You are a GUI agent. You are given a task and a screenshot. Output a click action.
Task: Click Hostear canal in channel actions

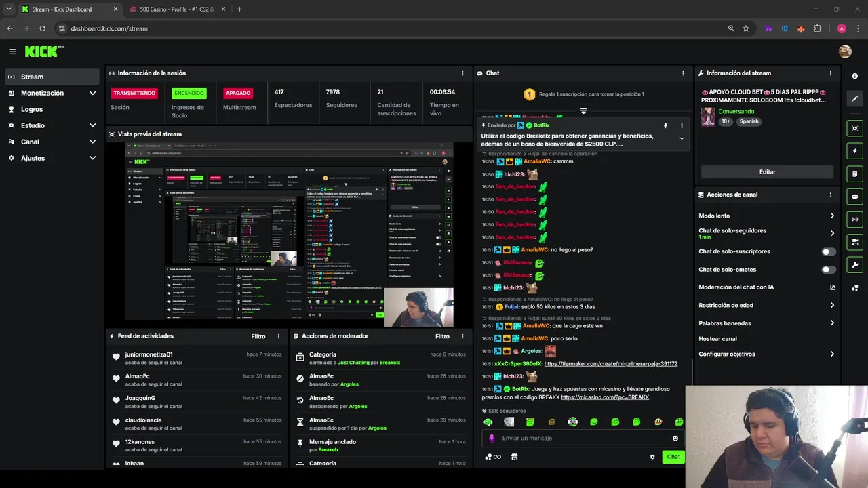click(717, 339)
